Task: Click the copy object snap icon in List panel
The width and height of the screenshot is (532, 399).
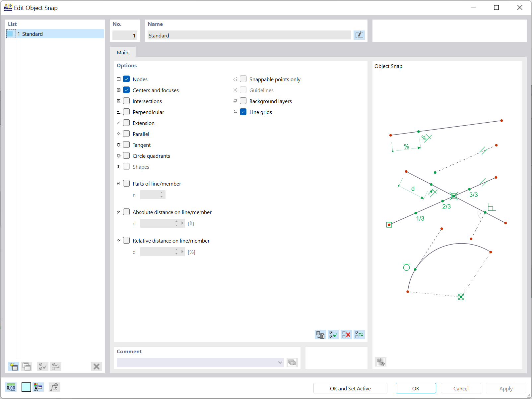Action: (x=27, y=366)
